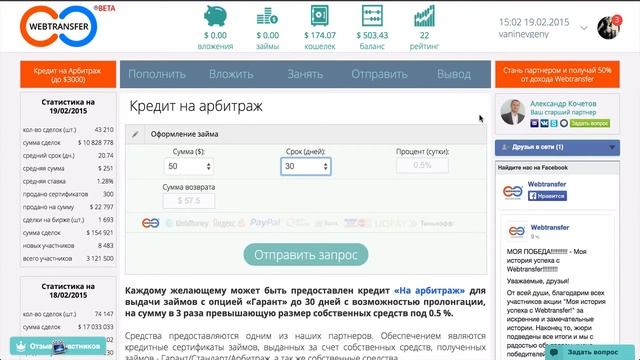Click the Отзывы участников button at bottom left
640x360 pixels.
click(58, 346)
